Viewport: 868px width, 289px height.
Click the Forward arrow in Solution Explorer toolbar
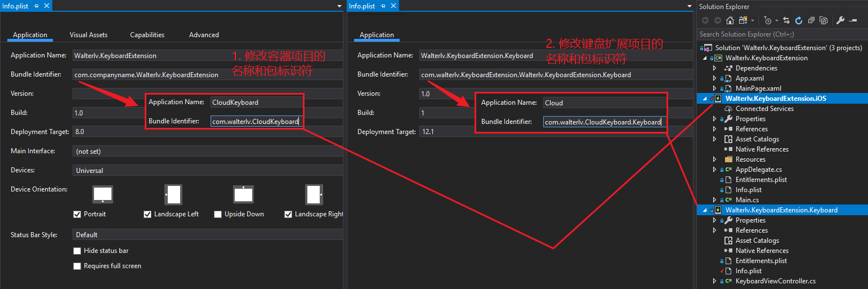[x=718, y=20]
